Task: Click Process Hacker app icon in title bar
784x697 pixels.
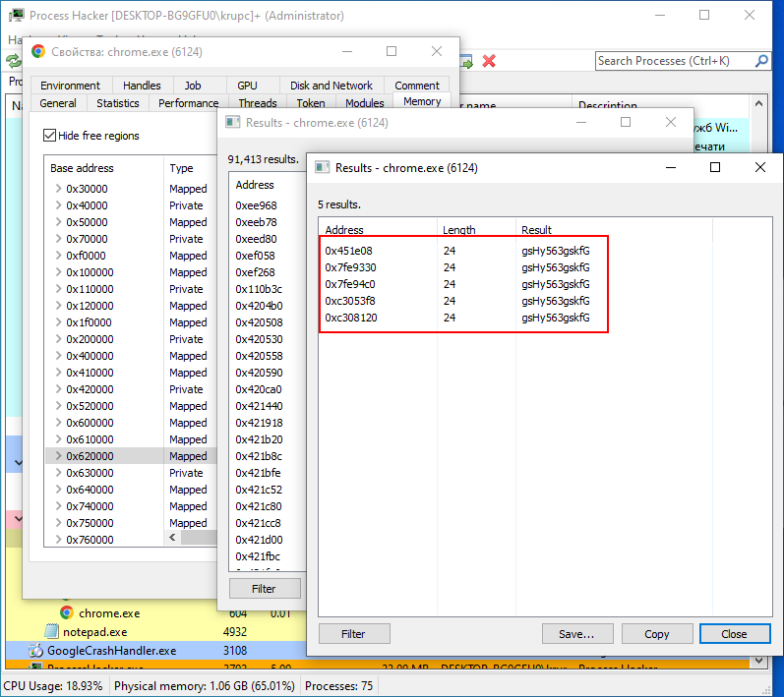Action: [x=16, y=16]
